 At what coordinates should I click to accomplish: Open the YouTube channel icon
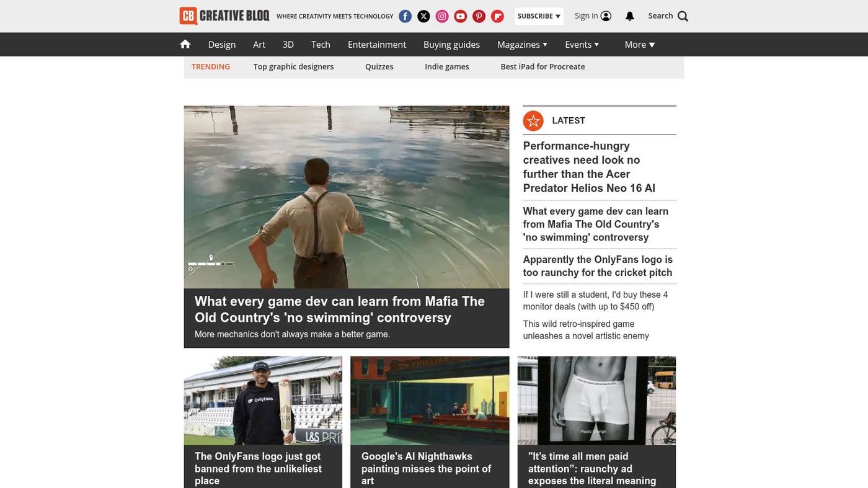click(x=461, y=16)
